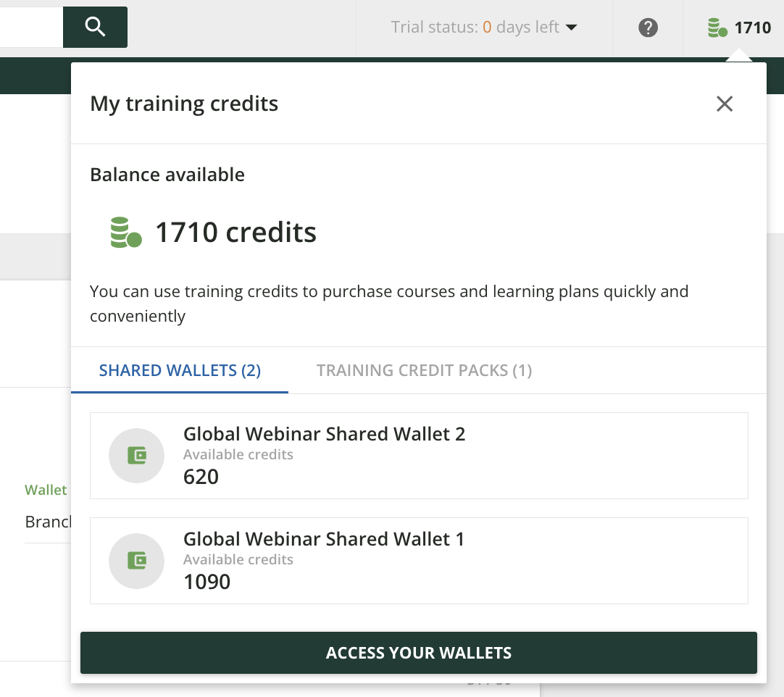The width and height of the screenshot is (784, 697).
Task: Click the wallet icon for Shared Wallet 2
Action: tap(136, 455)
